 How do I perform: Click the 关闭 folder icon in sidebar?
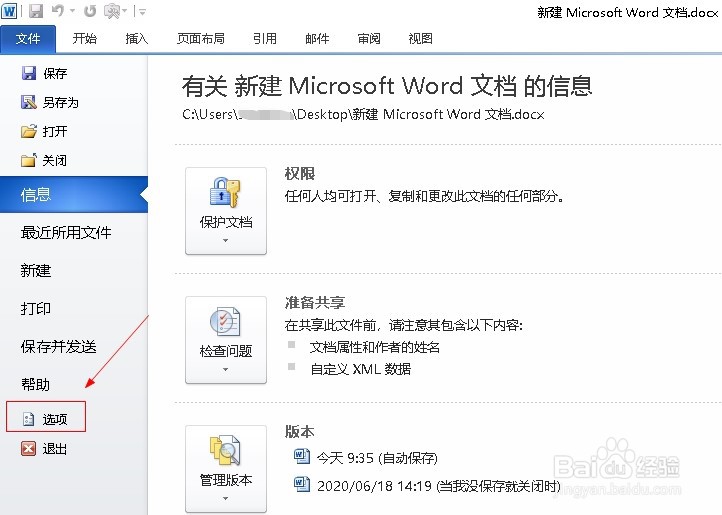coord(29,160)
